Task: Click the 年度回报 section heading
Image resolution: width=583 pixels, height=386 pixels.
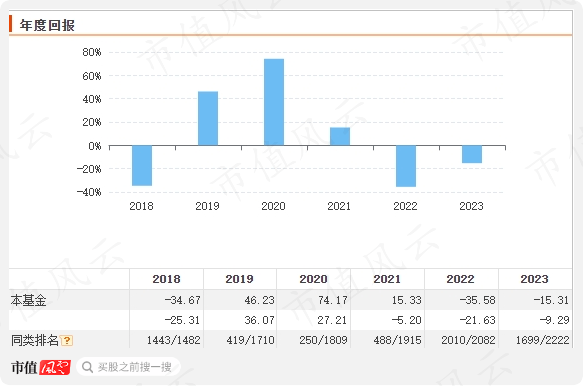Action: coord(47,25)
